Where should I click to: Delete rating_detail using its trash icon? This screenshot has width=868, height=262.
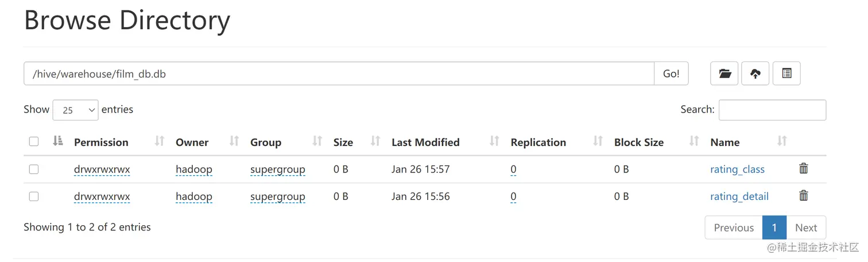point(804,195)
